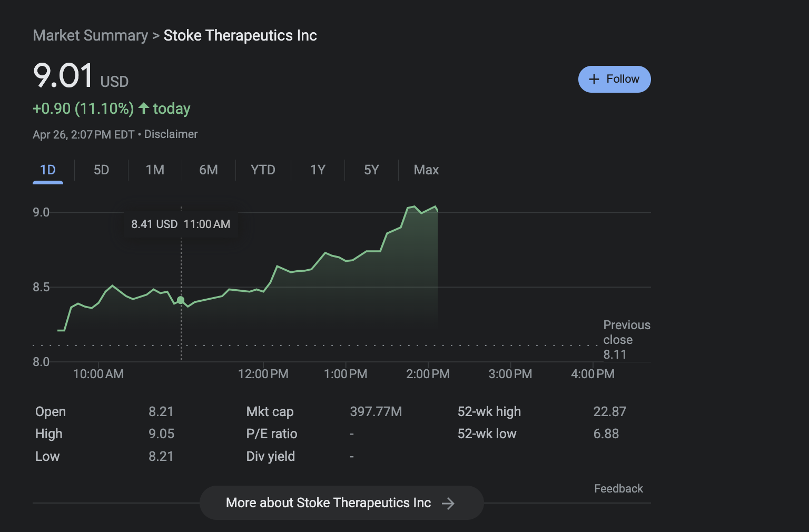Open the Feedback link
Viewport: 809px width, 532px height.
[x=618, y=489]
